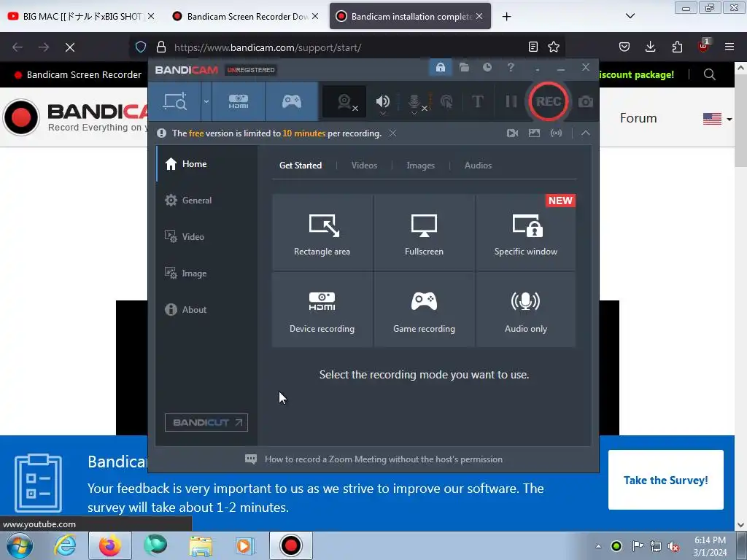Open Firefox extensions puzzle icon

tap(677, 47)
